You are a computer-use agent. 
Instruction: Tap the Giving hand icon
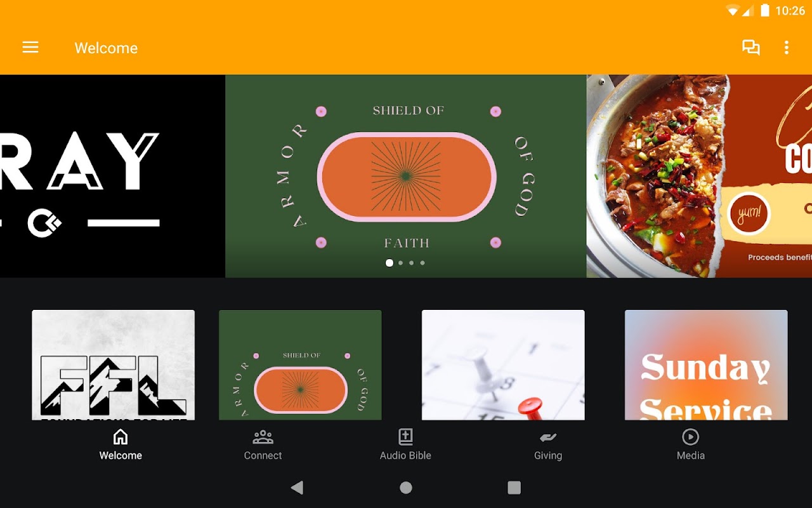548,437
